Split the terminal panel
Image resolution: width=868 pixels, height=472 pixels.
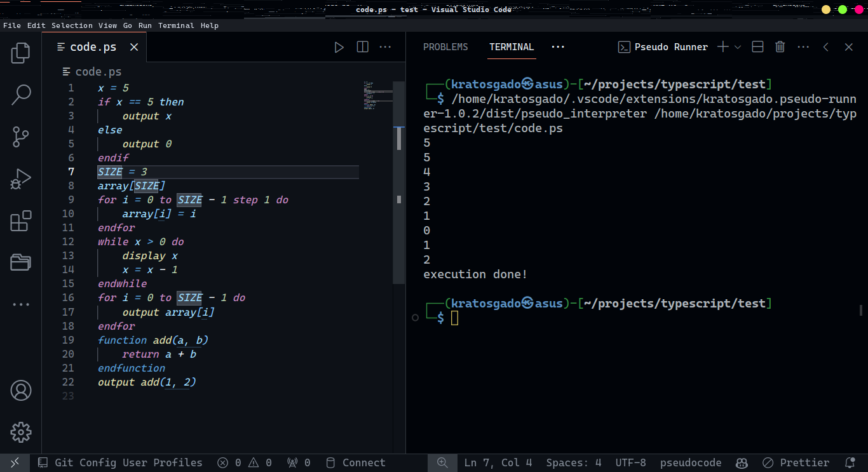coord(757,47)
